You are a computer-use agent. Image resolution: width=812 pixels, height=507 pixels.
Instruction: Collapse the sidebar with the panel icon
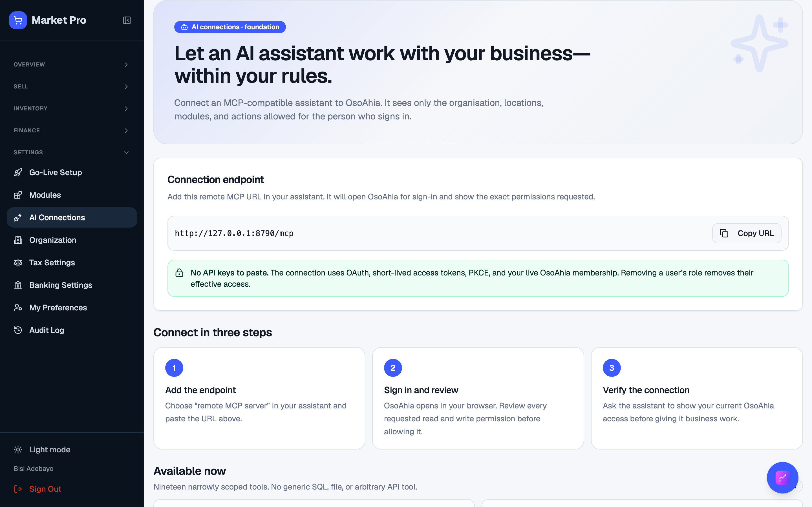click(127, 20)
